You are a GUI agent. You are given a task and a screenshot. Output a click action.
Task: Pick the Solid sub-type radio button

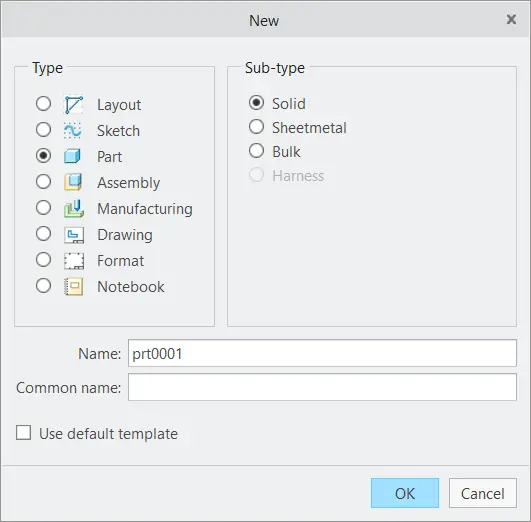click(256, 102)
